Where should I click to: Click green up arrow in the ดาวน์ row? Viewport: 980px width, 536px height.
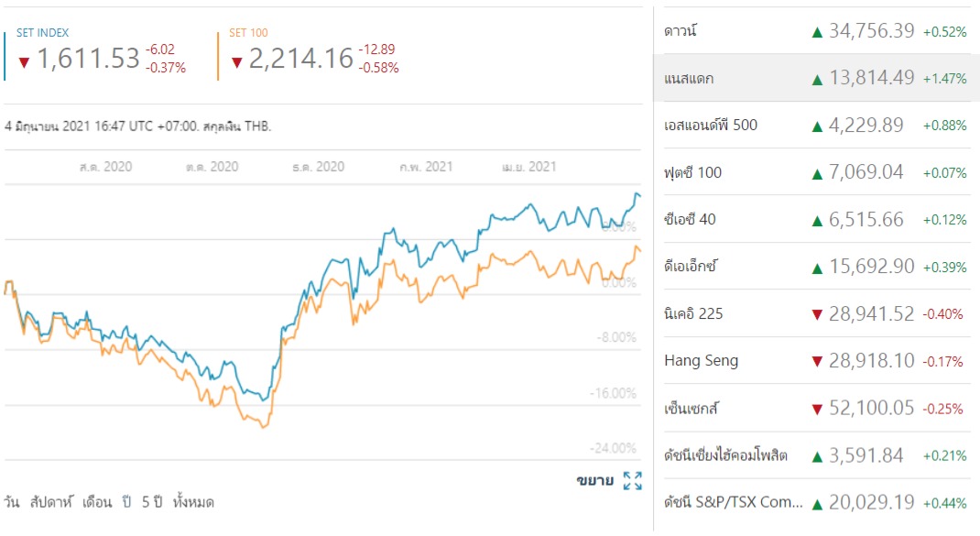(817, 32)
